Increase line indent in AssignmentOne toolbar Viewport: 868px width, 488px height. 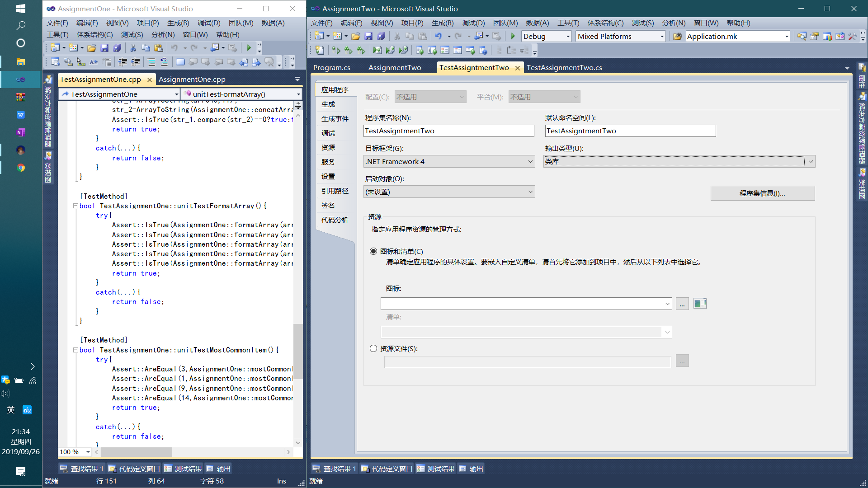coord(135,62)
